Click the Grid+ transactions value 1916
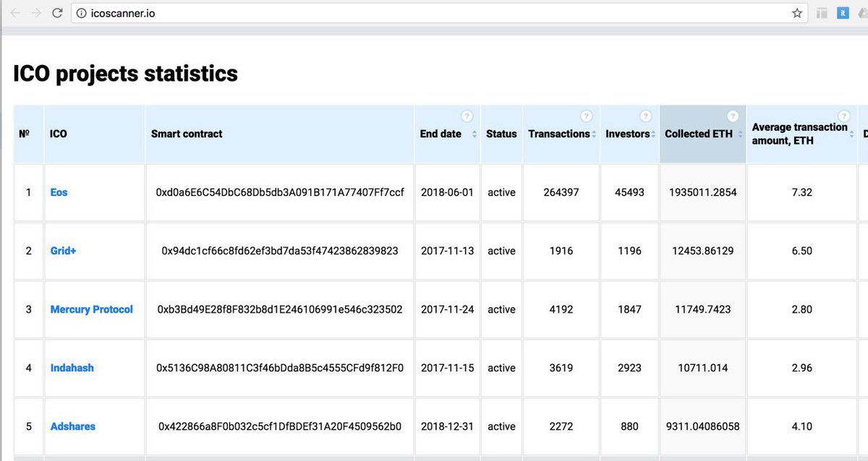 click(x=561, y=251)
